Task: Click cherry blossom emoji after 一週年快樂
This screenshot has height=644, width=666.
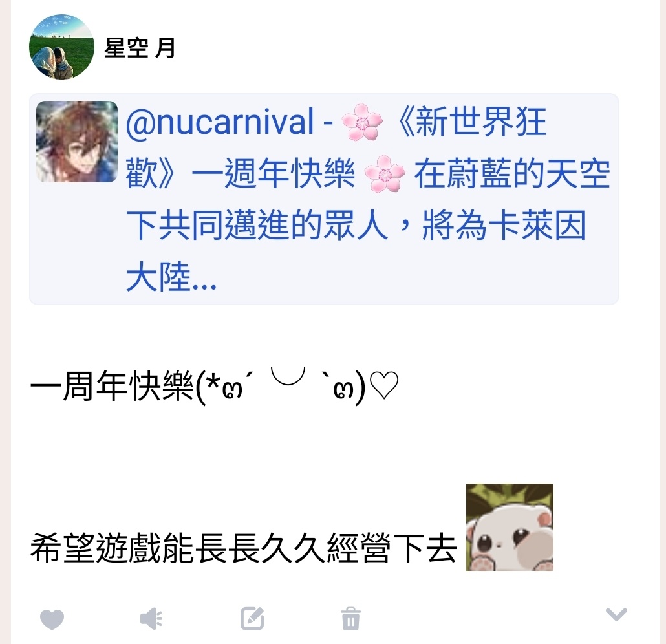Action: (385, 174)
